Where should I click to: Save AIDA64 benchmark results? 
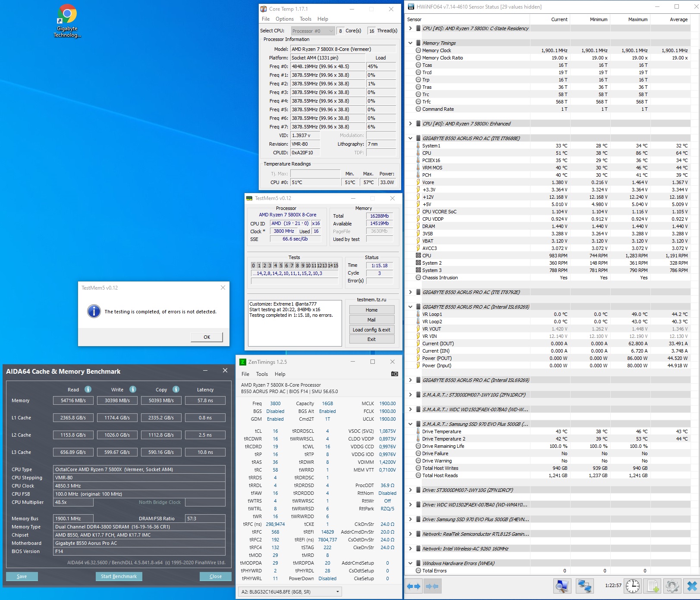22,576
